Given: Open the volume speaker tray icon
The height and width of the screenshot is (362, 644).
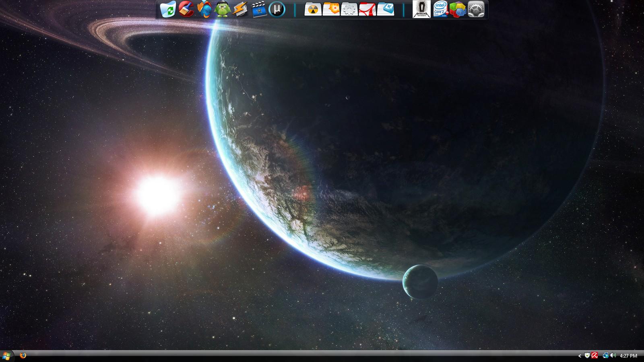Looking at the screenshot, I should (613, 356).
